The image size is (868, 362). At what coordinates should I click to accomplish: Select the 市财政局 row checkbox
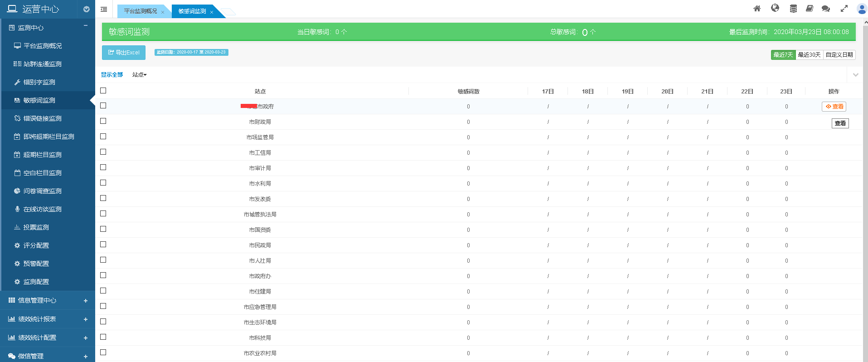click(x=103, y=121)
